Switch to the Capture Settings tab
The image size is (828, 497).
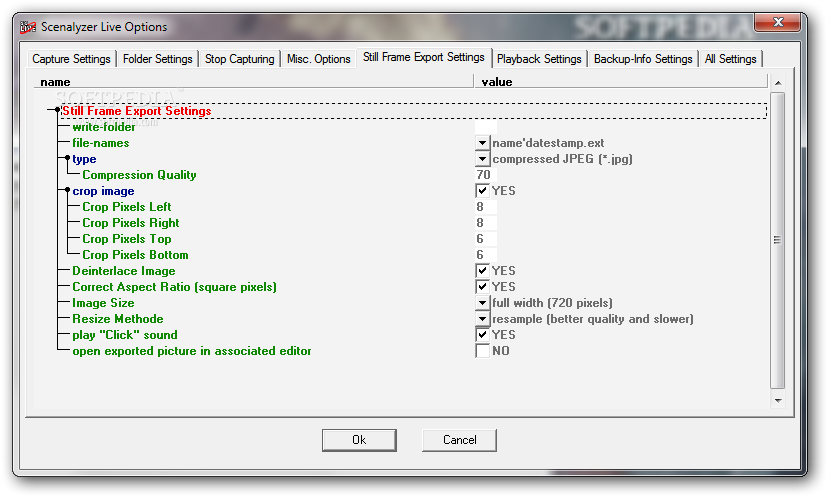(71, 59)
